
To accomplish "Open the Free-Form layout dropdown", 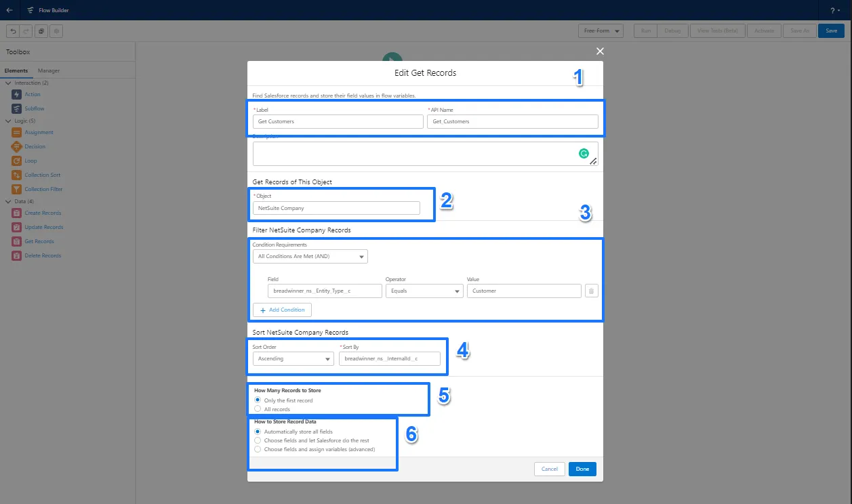I will pos(601,30).
